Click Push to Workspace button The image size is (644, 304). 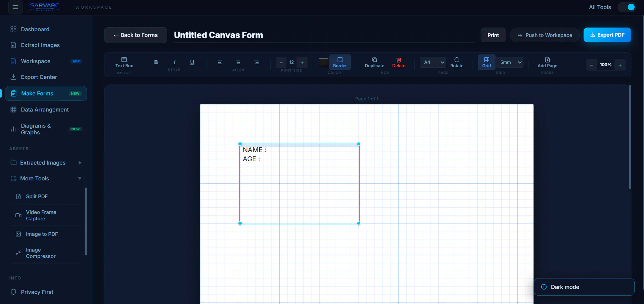coord(545,35)
